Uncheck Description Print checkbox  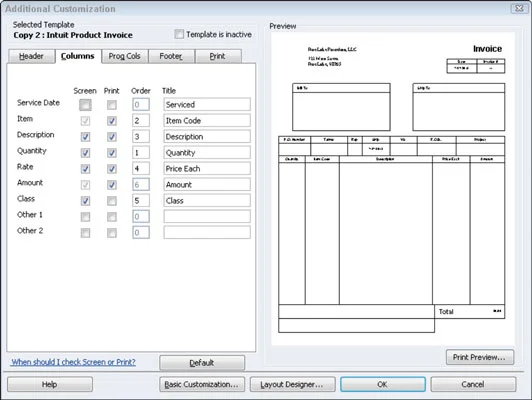tap(112, 137)
